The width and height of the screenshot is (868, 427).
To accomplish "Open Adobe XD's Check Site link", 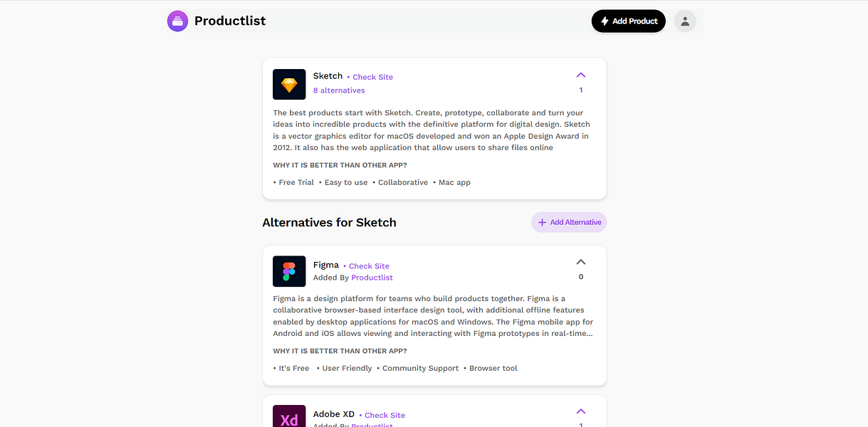I will tap(384, 415).
